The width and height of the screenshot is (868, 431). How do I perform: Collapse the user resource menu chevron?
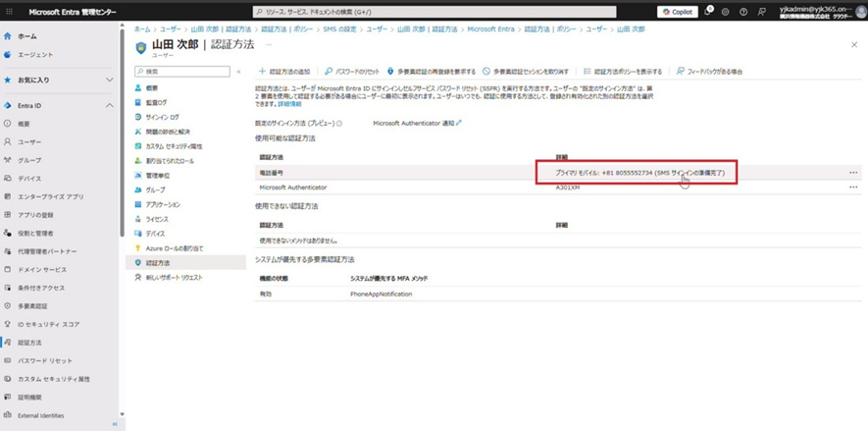(x=238, y=72)
